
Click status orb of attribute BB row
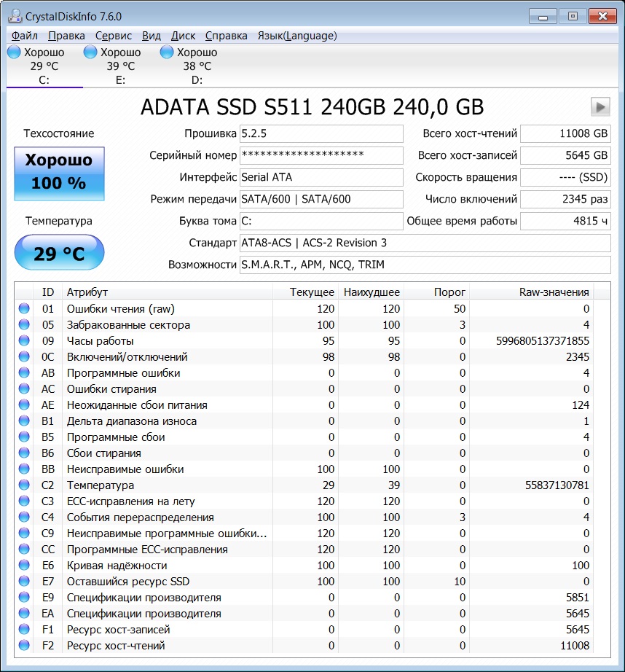pos(24,469)
